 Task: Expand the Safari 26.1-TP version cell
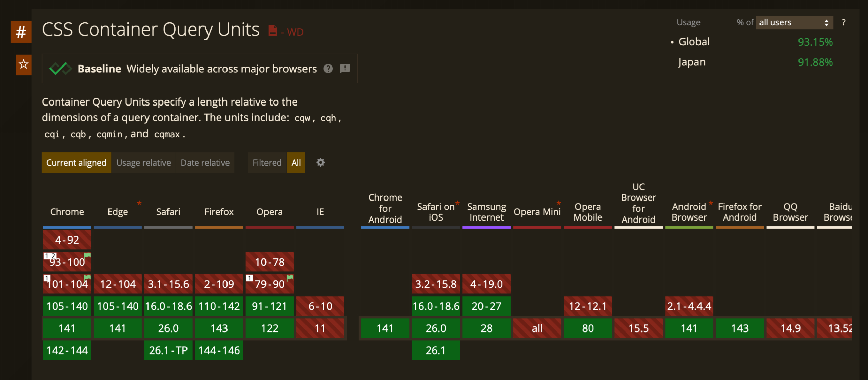pyautogui.click(x=168, y=350)
